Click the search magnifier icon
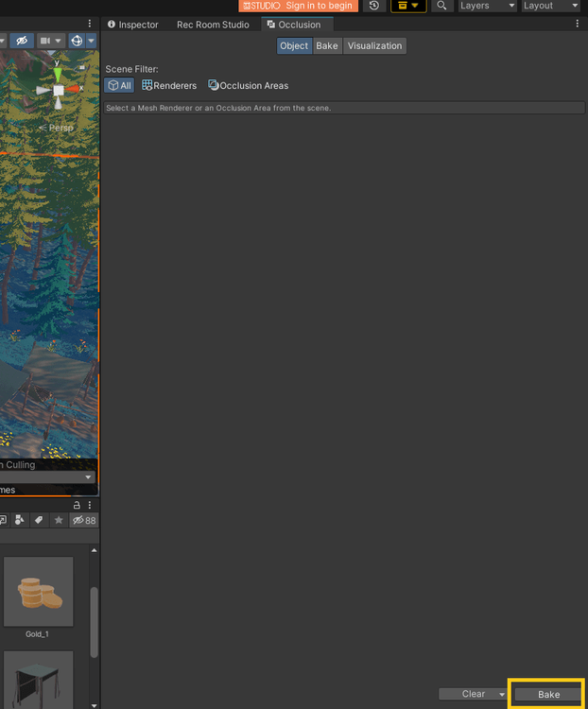588x709 pixels. (x=441, y=6)
